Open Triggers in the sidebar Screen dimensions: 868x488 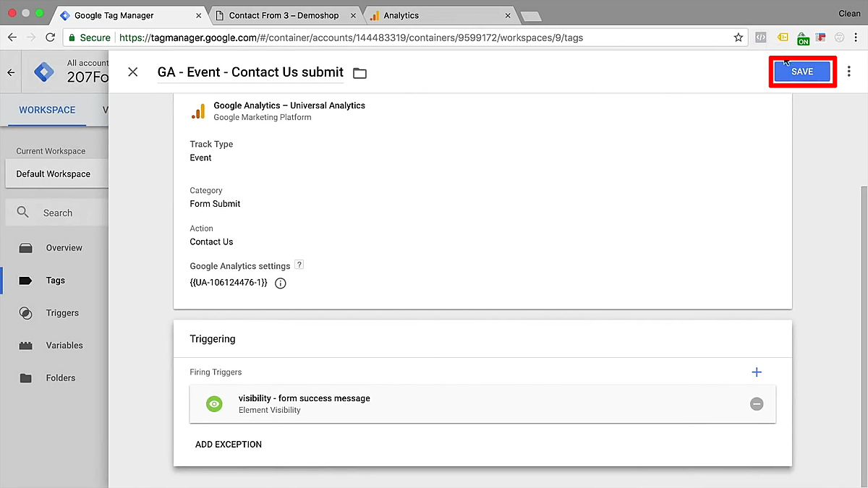coord(62,313)
